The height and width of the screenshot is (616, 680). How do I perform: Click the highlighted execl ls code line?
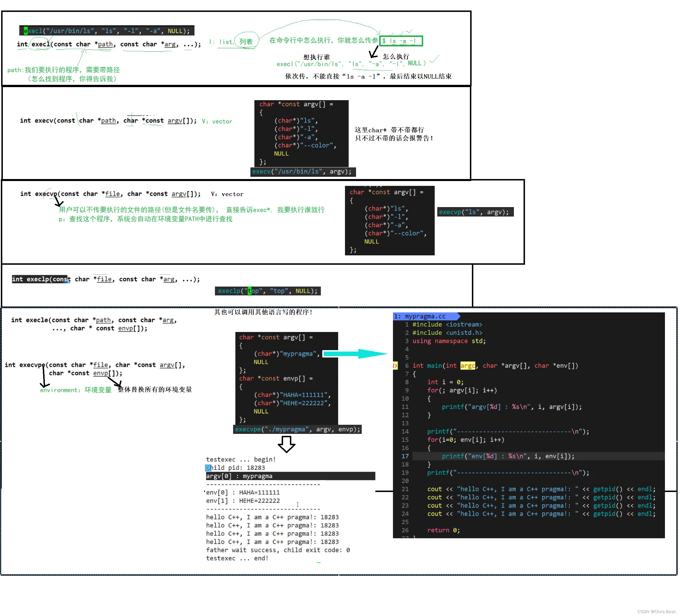[x=106, y=31]
